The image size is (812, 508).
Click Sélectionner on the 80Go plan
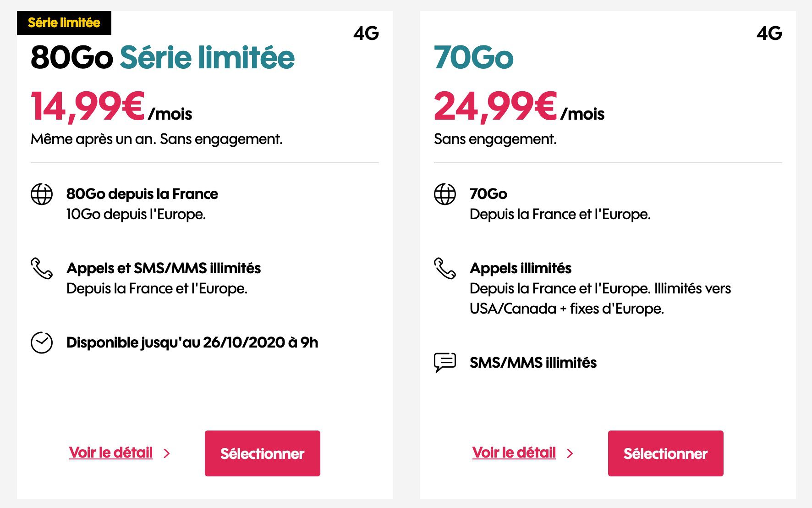(x=262, y=453)
